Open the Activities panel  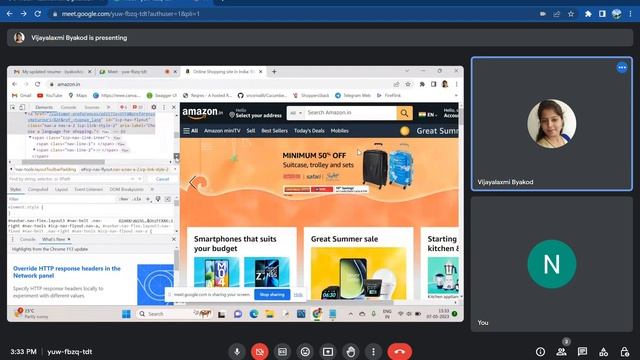coord(604,351)
